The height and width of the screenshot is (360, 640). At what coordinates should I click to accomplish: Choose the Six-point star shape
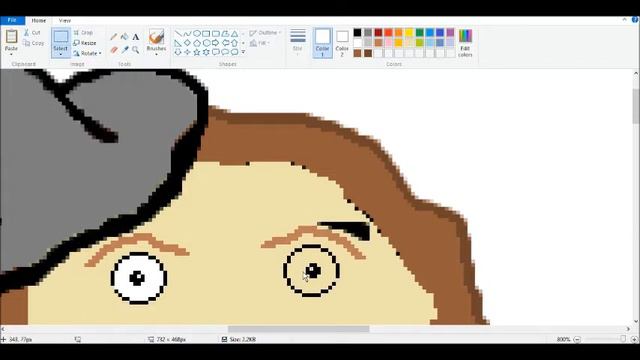click(x=206, y=52)
